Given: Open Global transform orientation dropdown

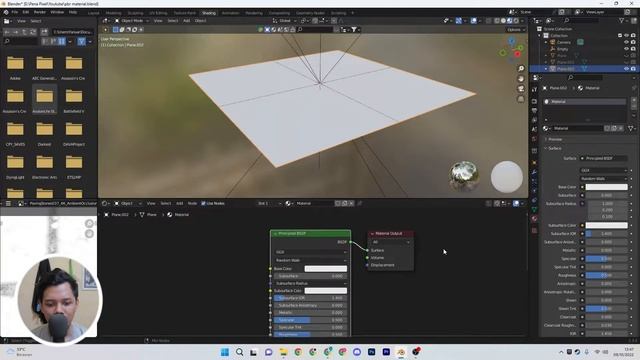Looking at the screenshot, I should (284, 20).
